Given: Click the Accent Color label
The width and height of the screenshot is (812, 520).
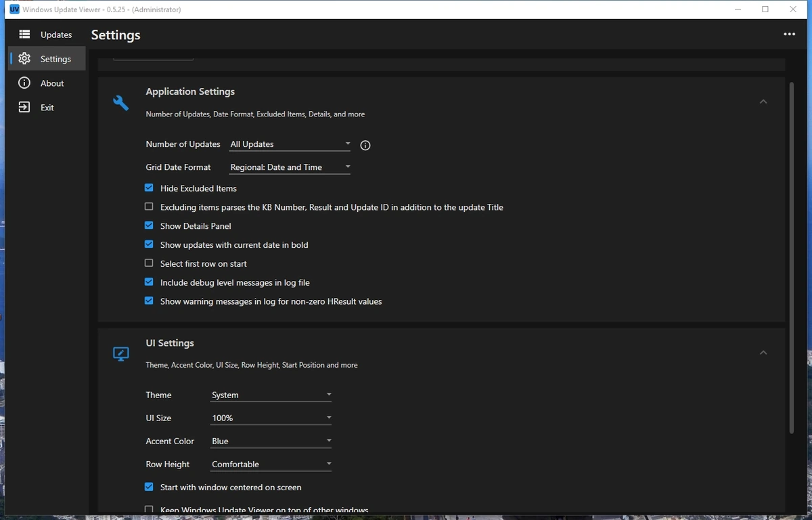Looking at the screenshot, I should click(x=170, y=441).
